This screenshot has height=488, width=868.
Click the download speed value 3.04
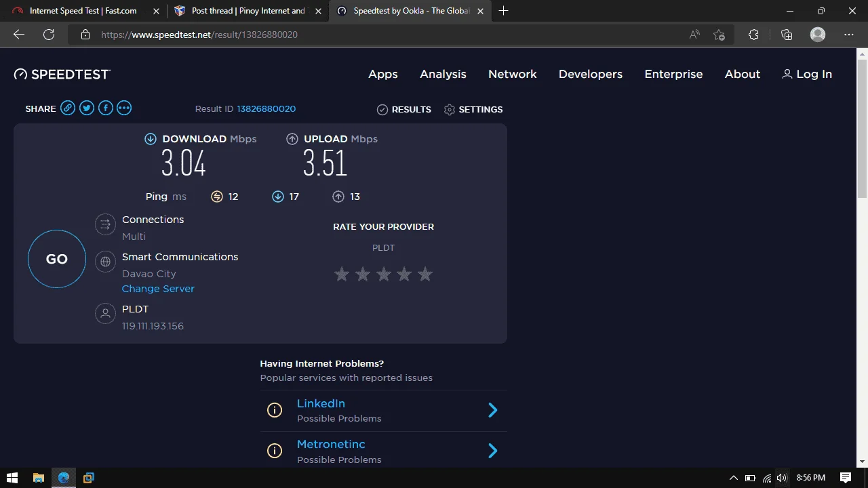coord(183,163)
